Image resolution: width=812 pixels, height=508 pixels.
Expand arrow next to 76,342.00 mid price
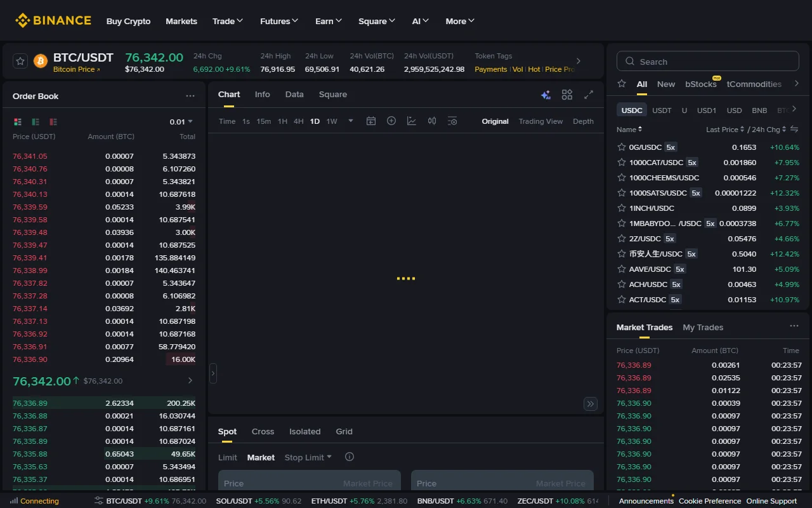point(190,380)
